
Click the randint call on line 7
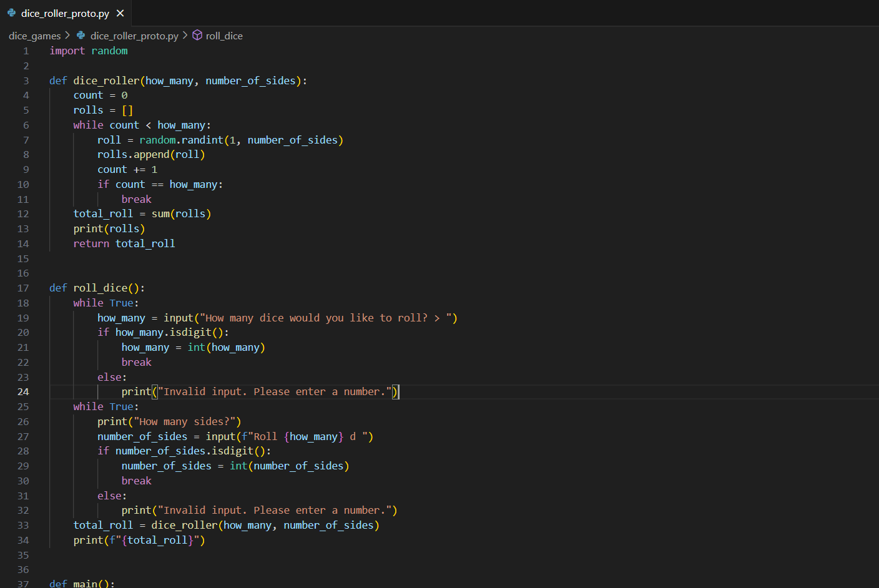point(202,140)
